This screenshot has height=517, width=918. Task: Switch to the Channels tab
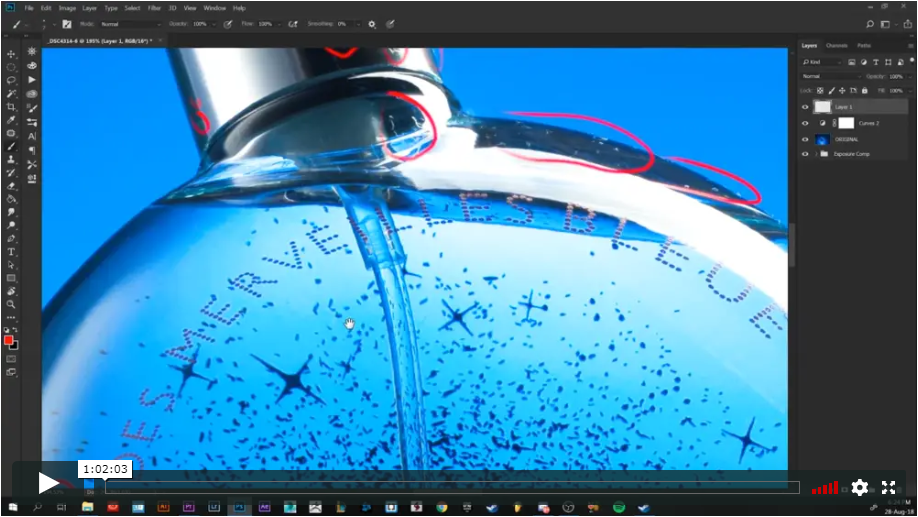coord(837,46)
